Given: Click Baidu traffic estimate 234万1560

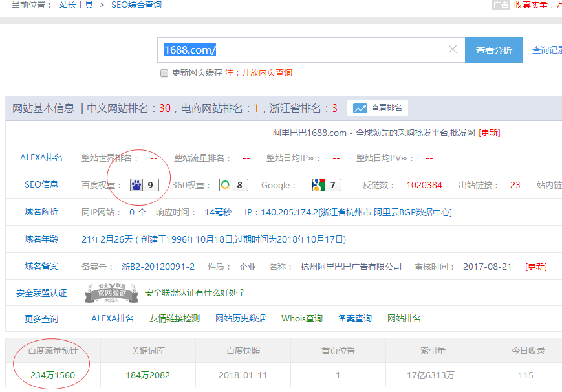Looking at the screenshot, I should point(52,375).
